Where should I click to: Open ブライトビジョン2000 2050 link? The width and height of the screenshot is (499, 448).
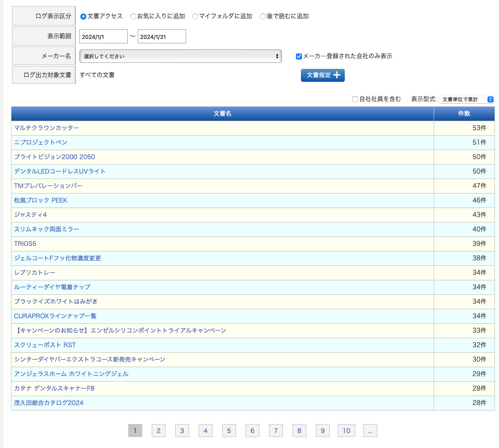pos(54,157)
